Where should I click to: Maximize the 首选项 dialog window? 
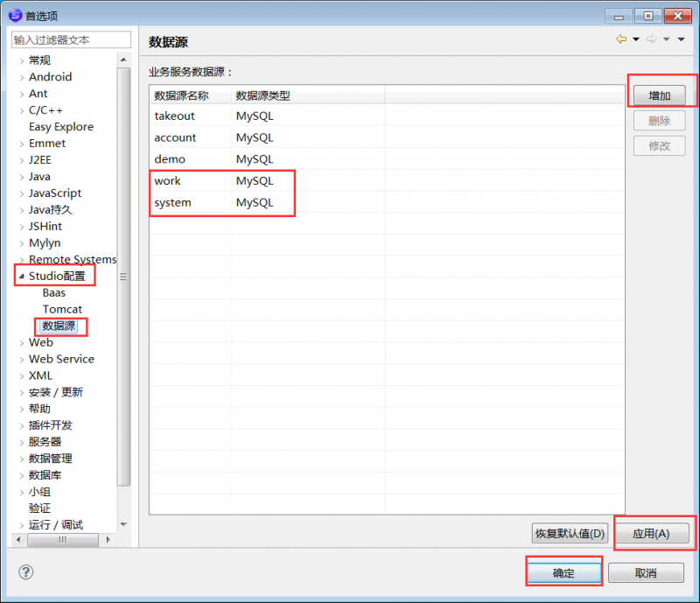648,16
